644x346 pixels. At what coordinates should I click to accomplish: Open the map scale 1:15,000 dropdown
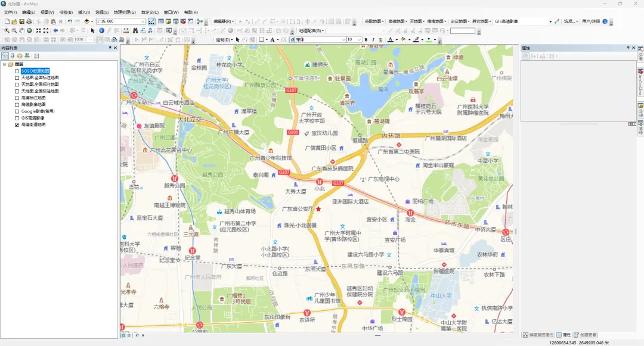143,21
